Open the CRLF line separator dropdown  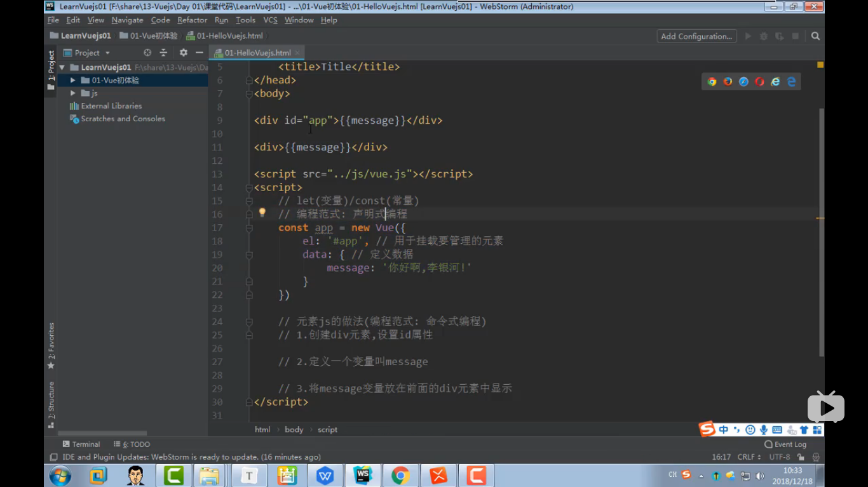tap(749, 457)
